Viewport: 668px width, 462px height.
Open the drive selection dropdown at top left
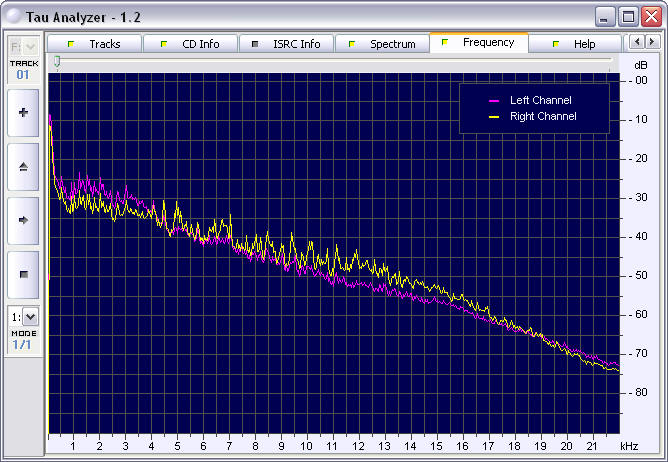click(24, 46)
